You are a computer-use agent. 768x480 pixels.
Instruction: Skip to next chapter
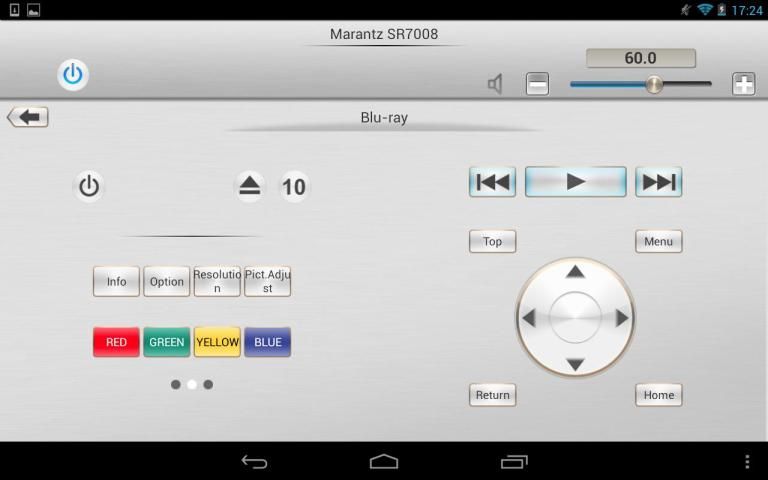(658, 182)
